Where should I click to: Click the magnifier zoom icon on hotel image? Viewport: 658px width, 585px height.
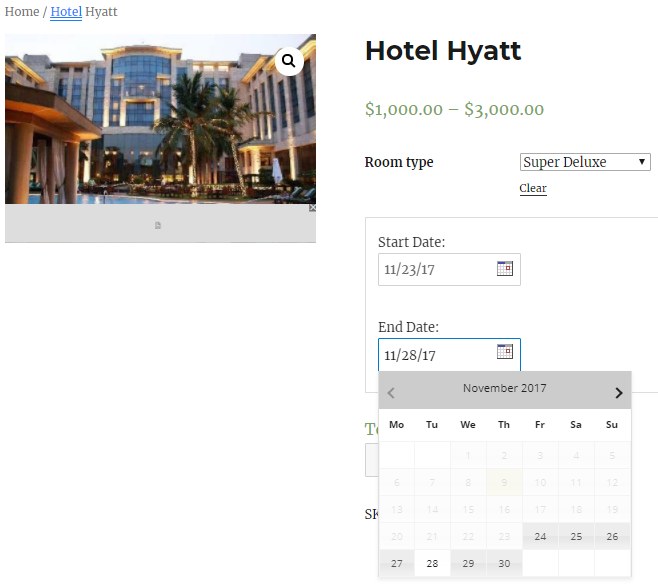(x=289, y=61)
